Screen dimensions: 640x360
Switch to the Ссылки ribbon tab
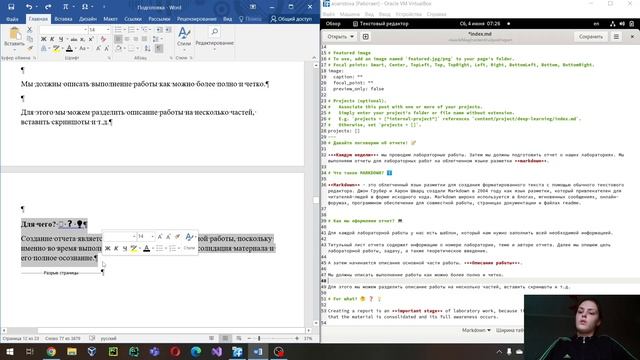tap(133, 19)
